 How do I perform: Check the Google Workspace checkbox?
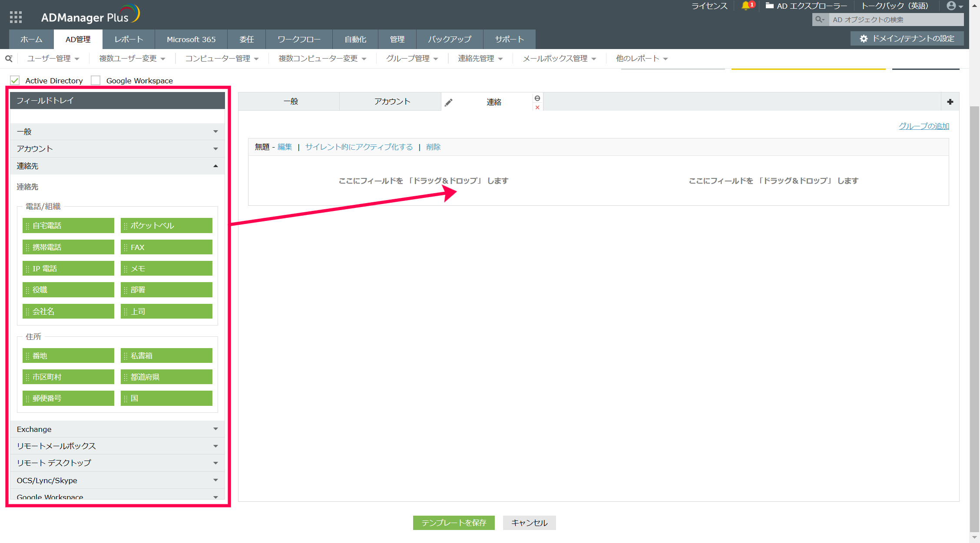point(96,80)
